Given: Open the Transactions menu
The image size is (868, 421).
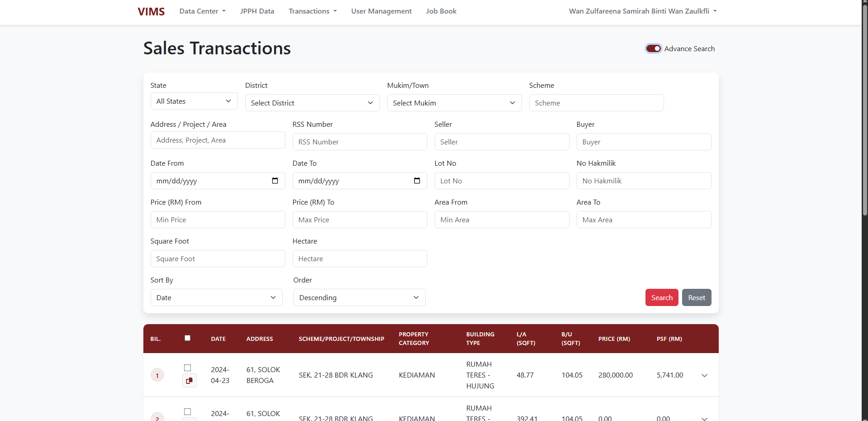Looking at the screenshot, I should 313,11.
